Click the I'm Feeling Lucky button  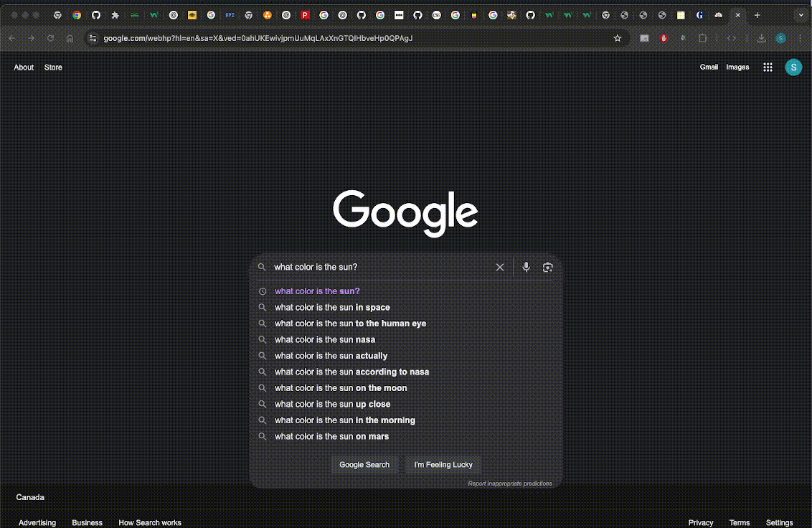click(x=443, y=465)
